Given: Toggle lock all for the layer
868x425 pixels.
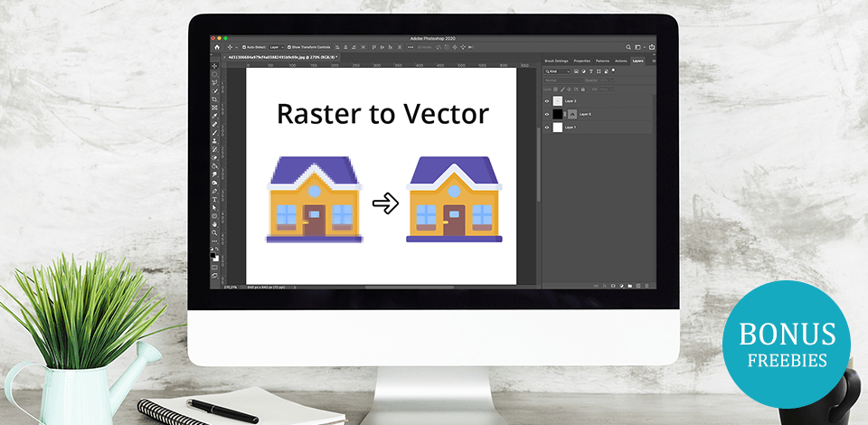Looking at the screenshot, I should click(x=583, y=90).
